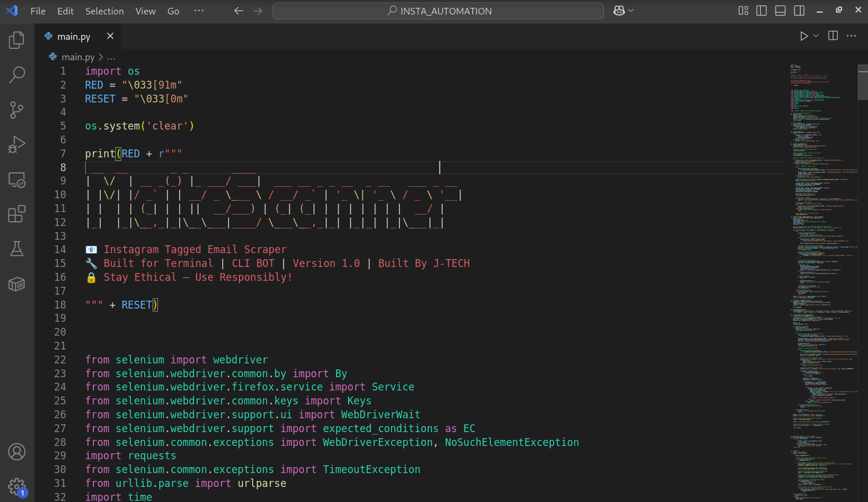Run the Python file with play button
The height and width of the screenshot is (502, 868).
[x=804, y=36]
